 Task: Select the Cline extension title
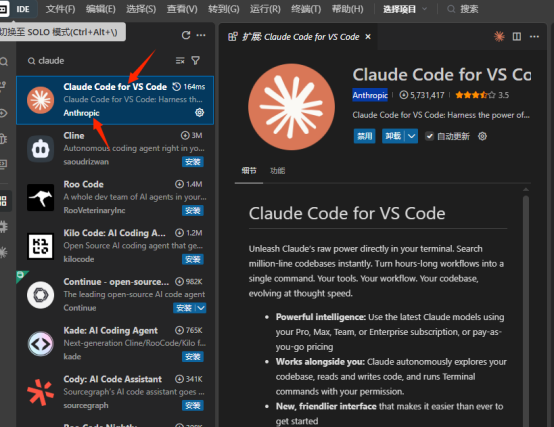pyautogui.click(x=74, y=136)
